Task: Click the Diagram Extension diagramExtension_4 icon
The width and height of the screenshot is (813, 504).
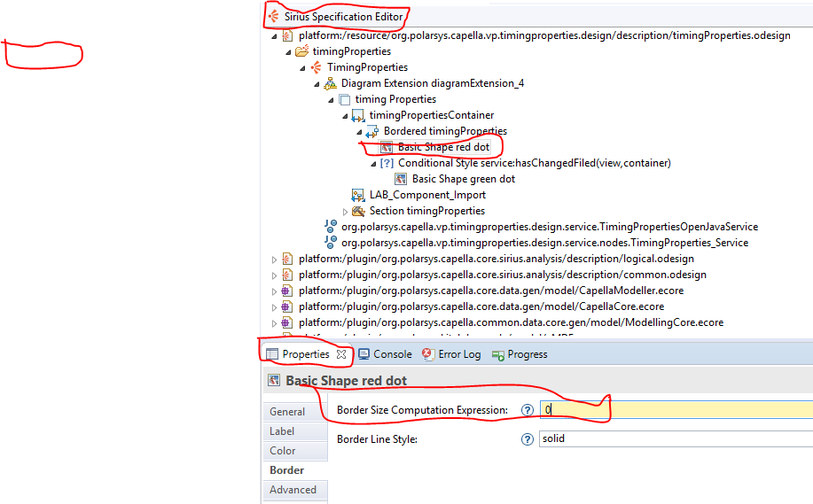Action: pyautogui.click(x=330, y=83)
